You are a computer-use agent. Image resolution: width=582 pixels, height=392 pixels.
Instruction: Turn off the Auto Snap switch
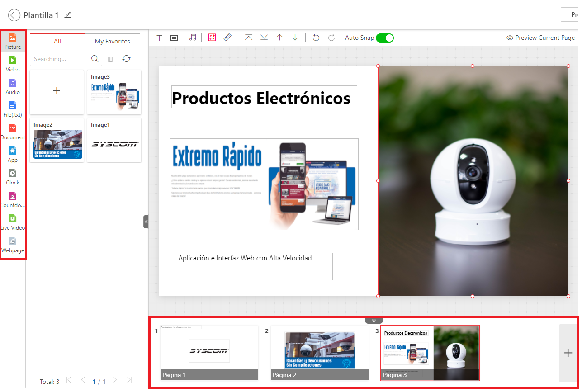(385, 38)
